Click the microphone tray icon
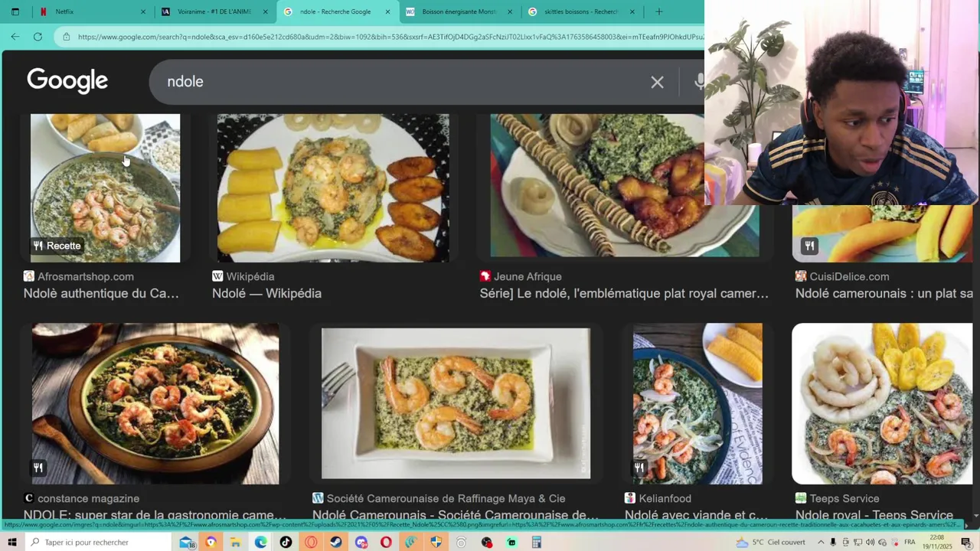This screenshot has height=551, width=980. (833, 543)
